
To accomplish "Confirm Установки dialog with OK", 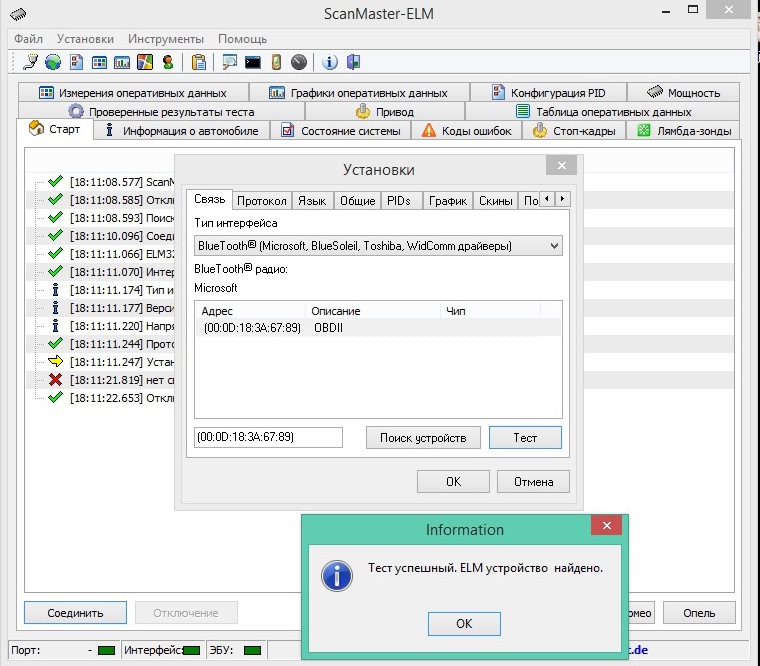I will point(453,481).
